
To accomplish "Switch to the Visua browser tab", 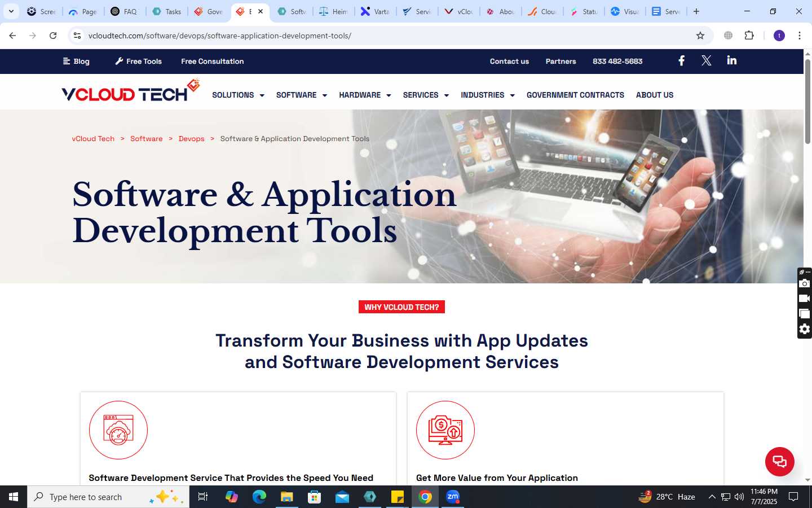I will click(x=625, y=11).
